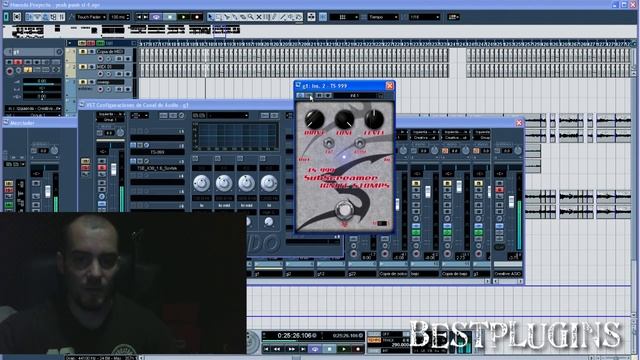The height and width of the screenshot is (360, 640).
Task: Flip left mini toggle switch on TS-999
Action: [329, 143]
